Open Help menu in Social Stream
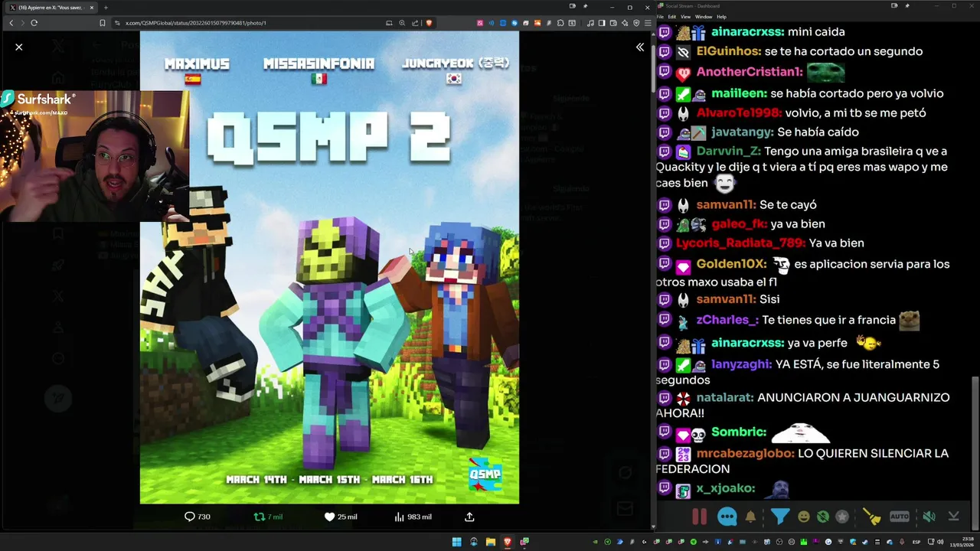 (721, 16)
